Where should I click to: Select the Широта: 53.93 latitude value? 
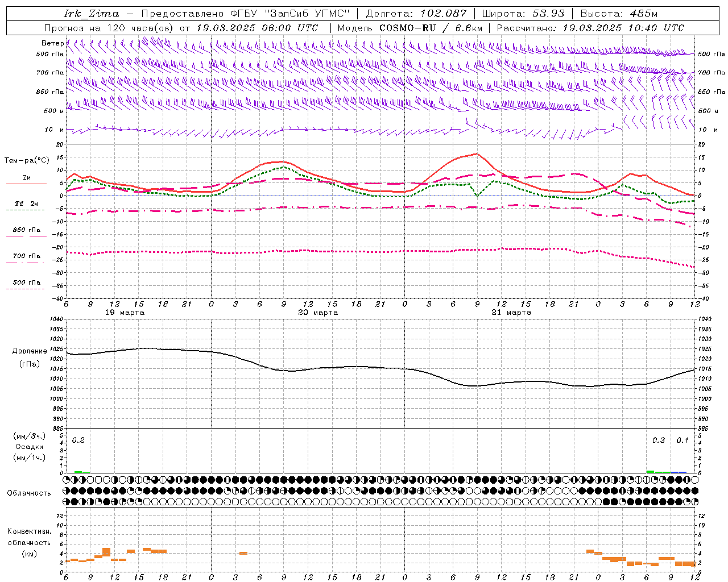[x=523, y=14]
